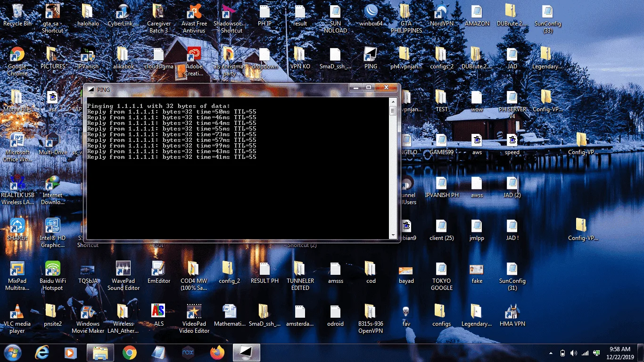Open the AMAZON file icon
The height and width of the screenshot is (362, 644).
pyautogui.click(x=477, y=16)
